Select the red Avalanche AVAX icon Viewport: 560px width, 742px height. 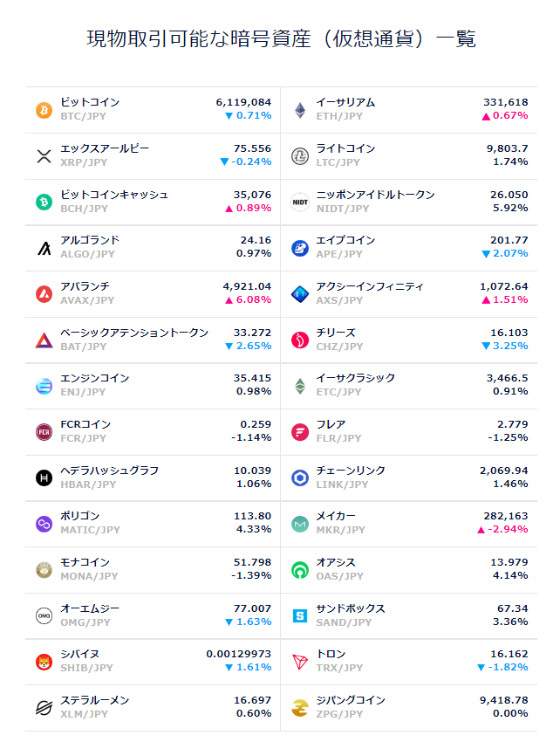44,294
